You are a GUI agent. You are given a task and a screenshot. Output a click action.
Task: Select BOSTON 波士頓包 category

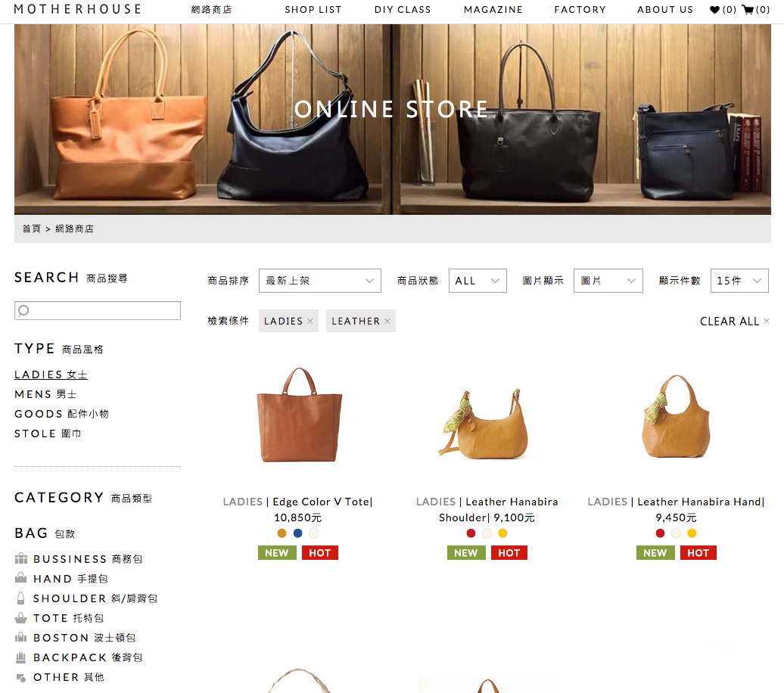click(x=85, y=638)
